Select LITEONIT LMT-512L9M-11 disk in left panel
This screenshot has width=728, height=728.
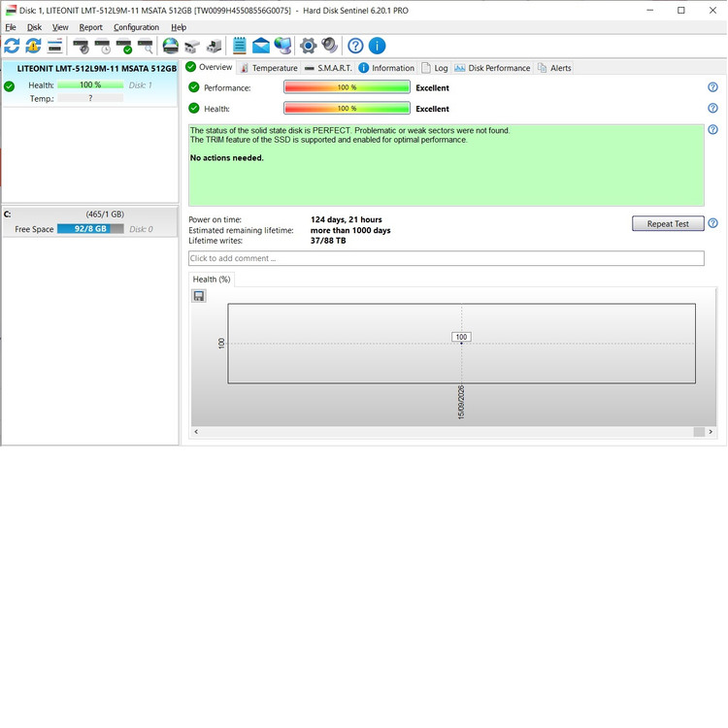tap(90, 83)
